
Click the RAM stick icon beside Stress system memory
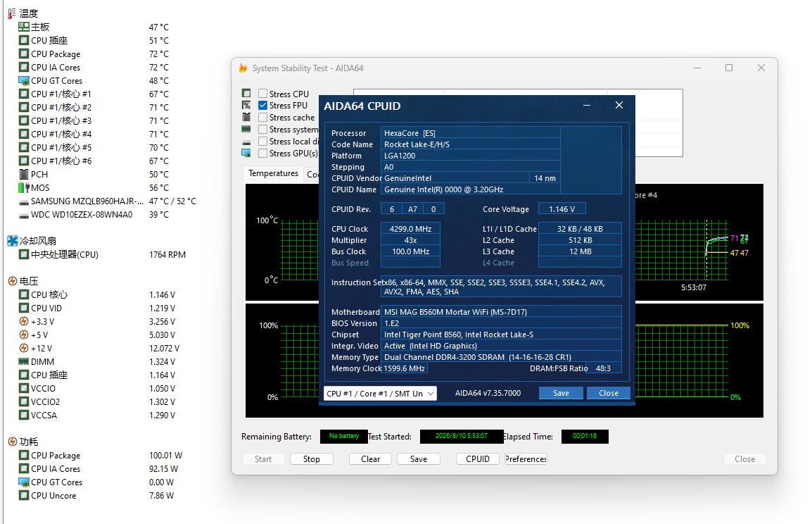246,129
